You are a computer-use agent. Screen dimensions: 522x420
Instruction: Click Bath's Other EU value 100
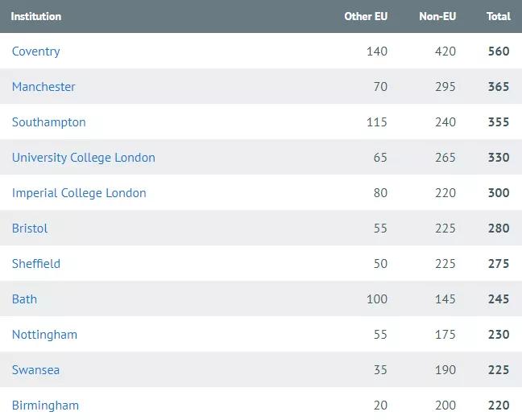point(376,299)
